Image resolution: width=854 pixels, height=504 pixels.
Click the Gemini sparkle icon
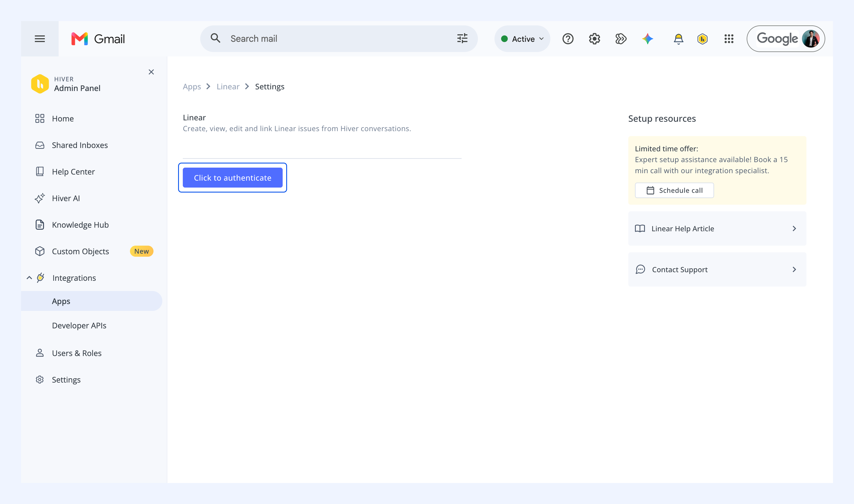pos(647,39)
